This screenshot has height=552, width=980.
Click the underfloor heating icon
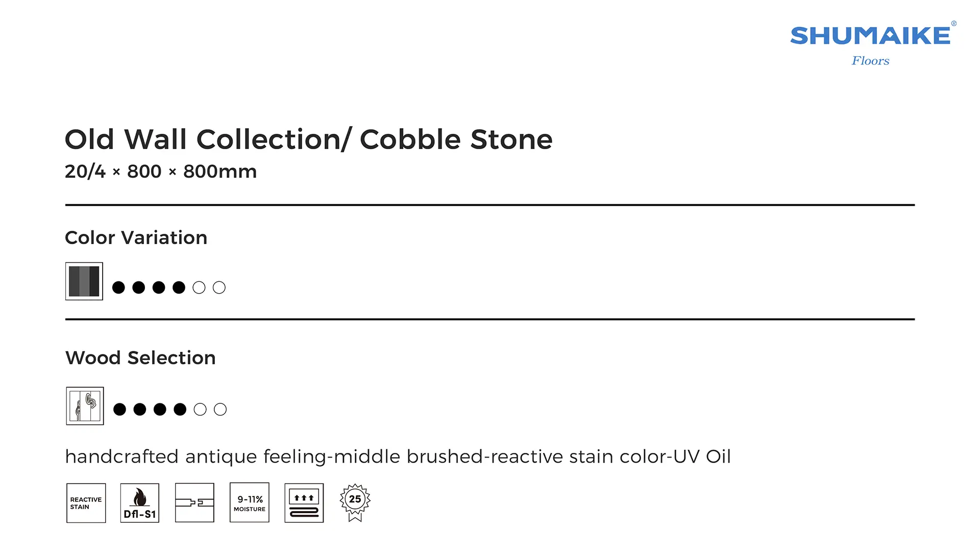[304, 503]
